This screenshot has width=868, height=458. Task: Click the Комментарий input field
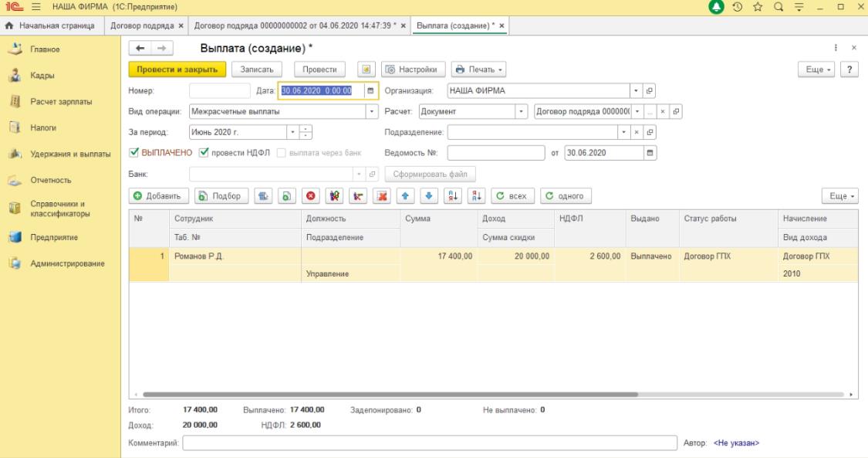tap(430, 443)
